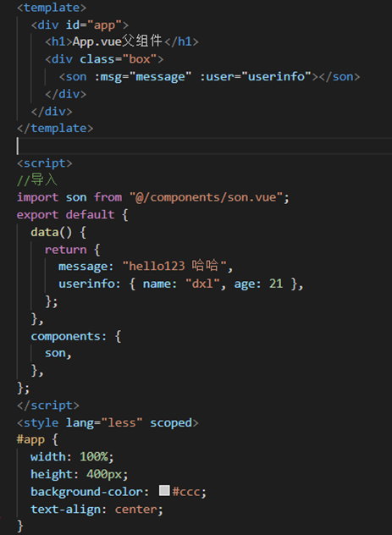
Task: Click the userinfo property key
Action: click(86, 284)
